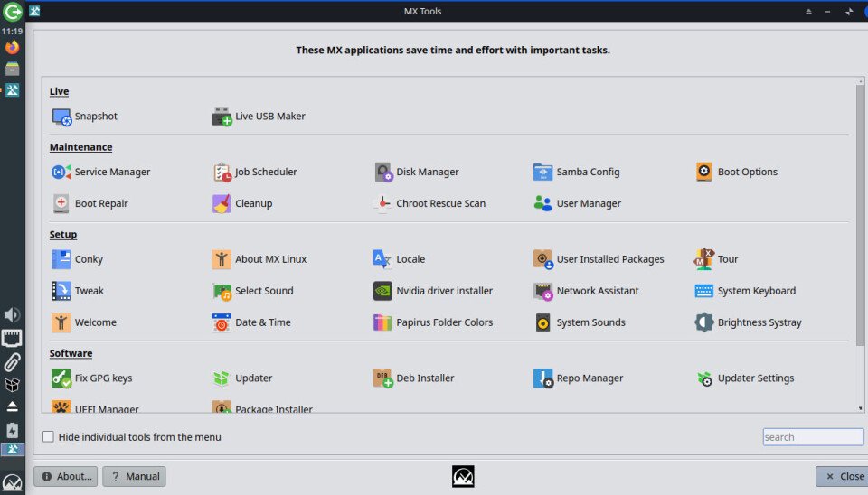Click the Live section heading
This screenshot has width=868, height=495.
point(60,91)
